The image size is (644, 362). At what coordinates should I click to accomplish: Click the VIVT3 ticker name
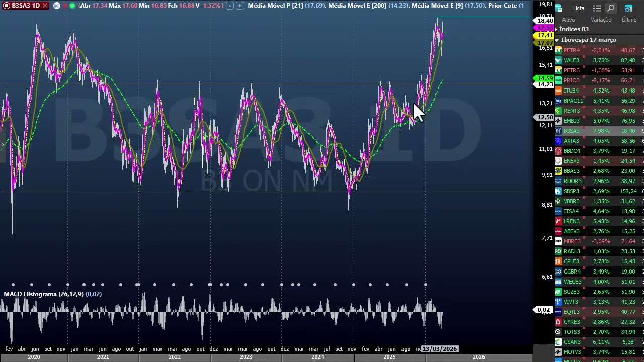point(571,302)
